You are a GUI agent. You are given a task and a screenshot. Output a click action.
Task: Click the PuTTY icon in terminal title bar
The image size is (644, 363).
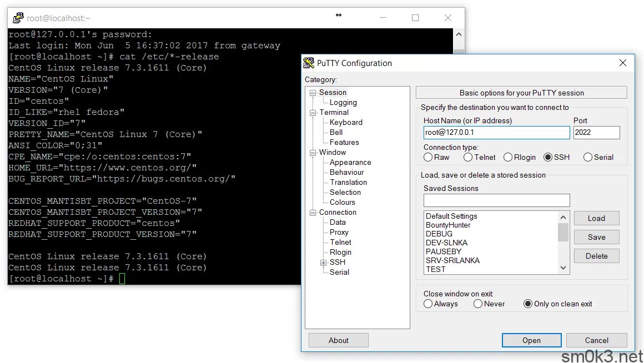click(18, 18)
